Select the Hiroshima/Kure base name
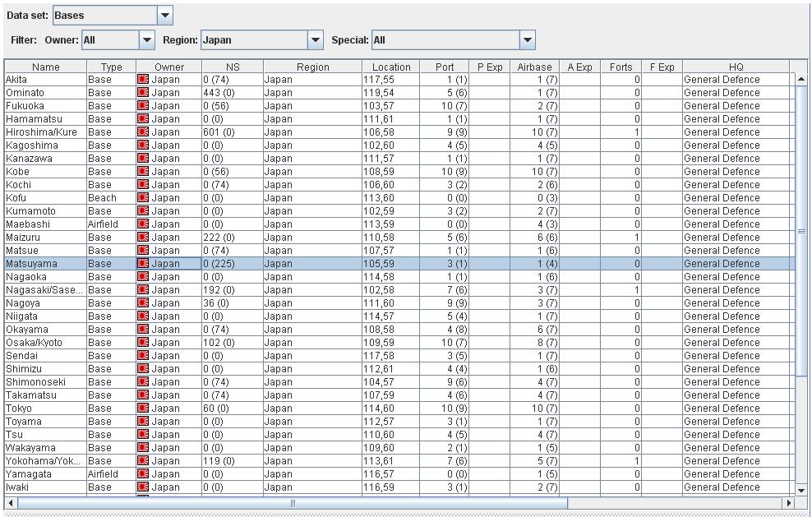 [x=41, y=132]
